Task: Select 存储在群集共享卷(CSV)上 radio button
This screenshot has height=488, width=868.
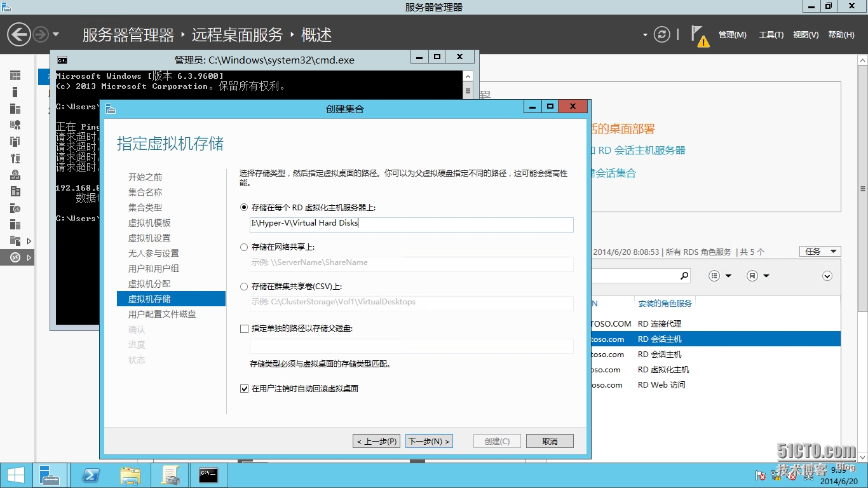Action: [244, 287]
